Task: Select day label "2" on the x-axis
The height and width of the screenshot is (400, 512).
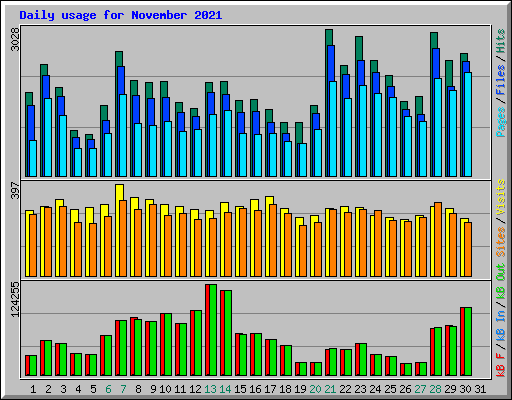Action: click(x=48, y=389)
